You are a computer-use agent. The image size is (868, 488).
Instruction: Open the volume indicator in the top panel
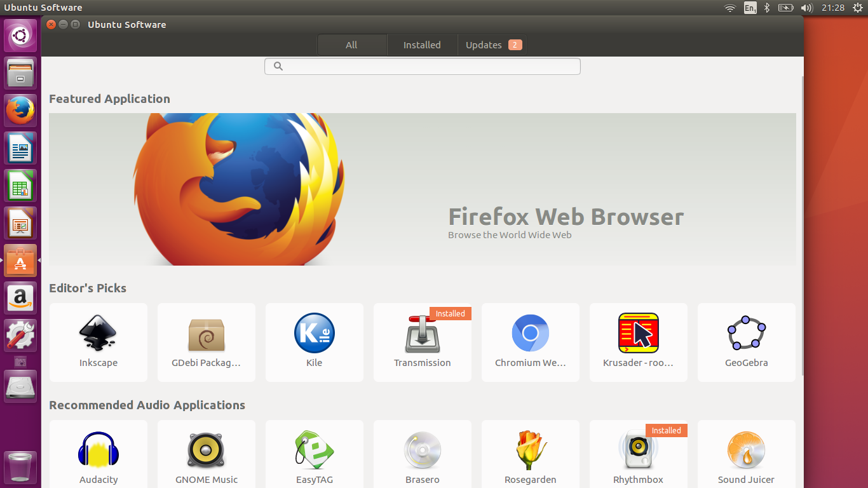(x=807, y=8)
